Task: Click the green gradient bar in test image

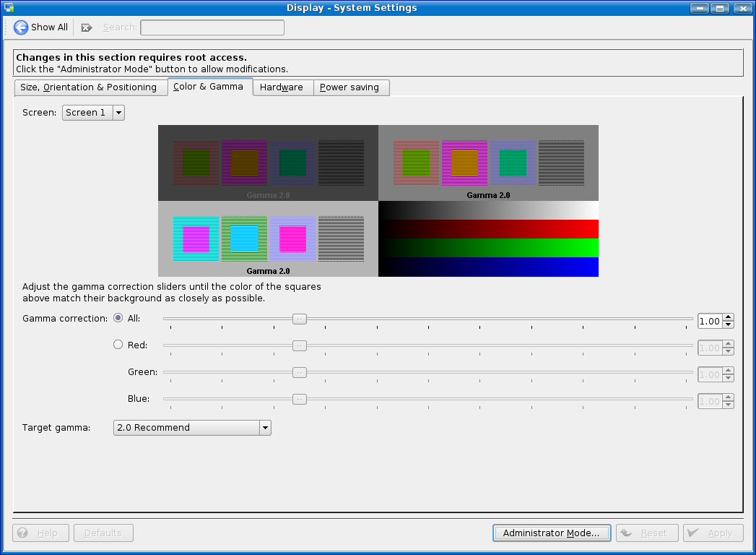Action: (488, 248)
